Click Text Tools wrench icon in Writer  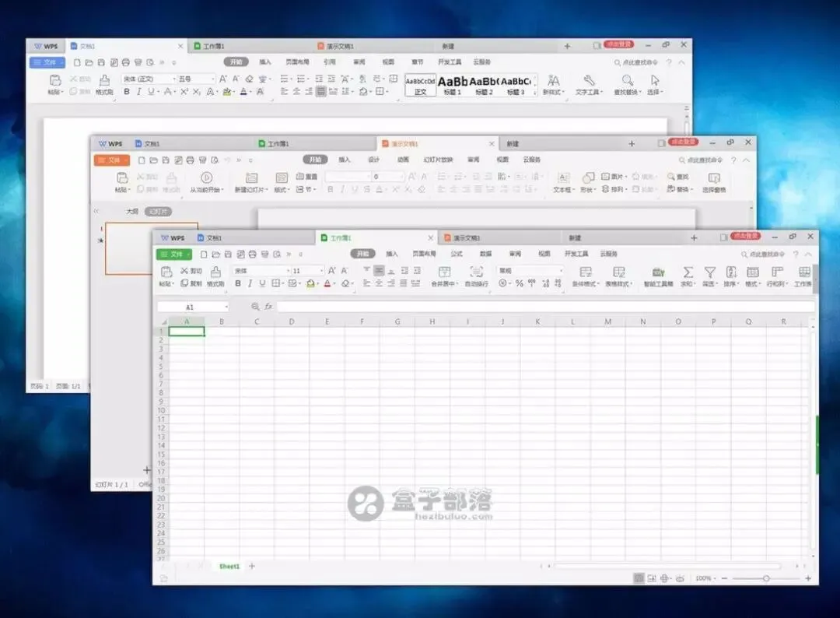coord(589,80)
